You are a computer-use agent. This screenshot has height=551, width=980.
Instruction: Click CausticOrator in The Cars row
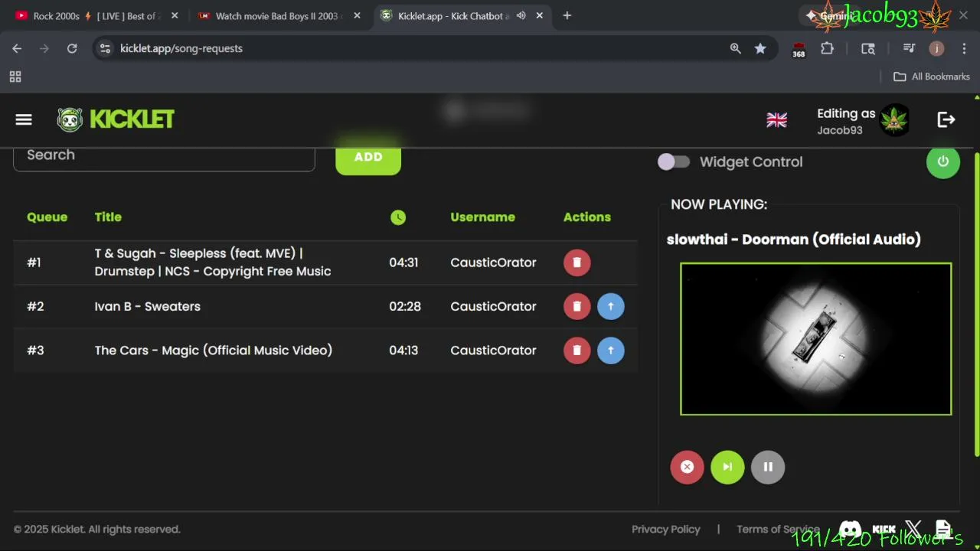click(x=493, y=350)
